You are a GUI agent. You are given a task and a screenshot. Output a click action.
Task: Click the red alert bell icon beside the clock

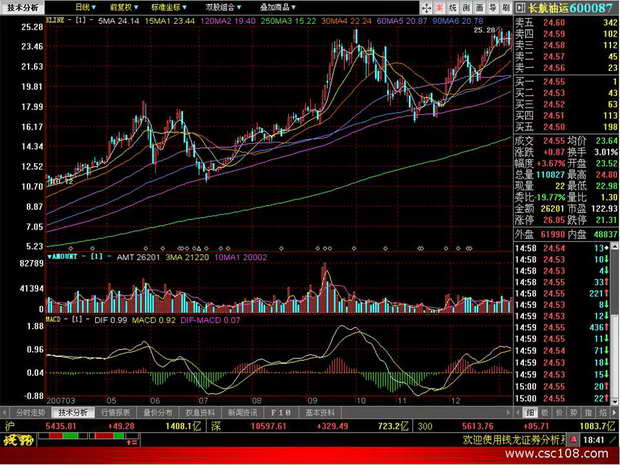tap(573, 439)
